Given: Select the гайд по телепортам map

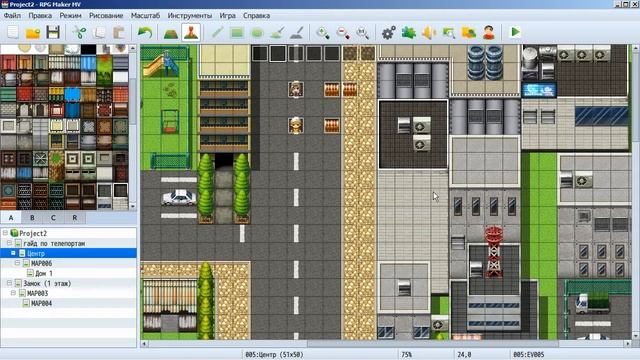Looking at the screenshot, I should (54, 243).
